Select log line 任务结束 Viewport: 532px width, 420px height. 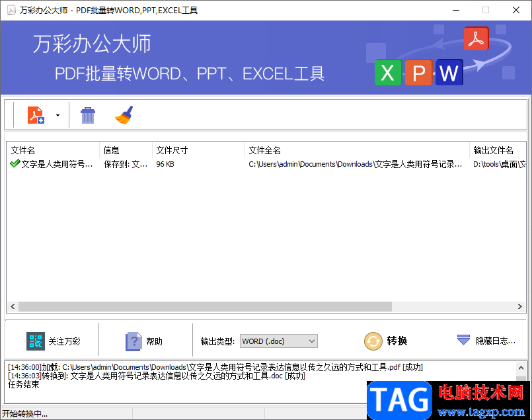coord(23,385)
